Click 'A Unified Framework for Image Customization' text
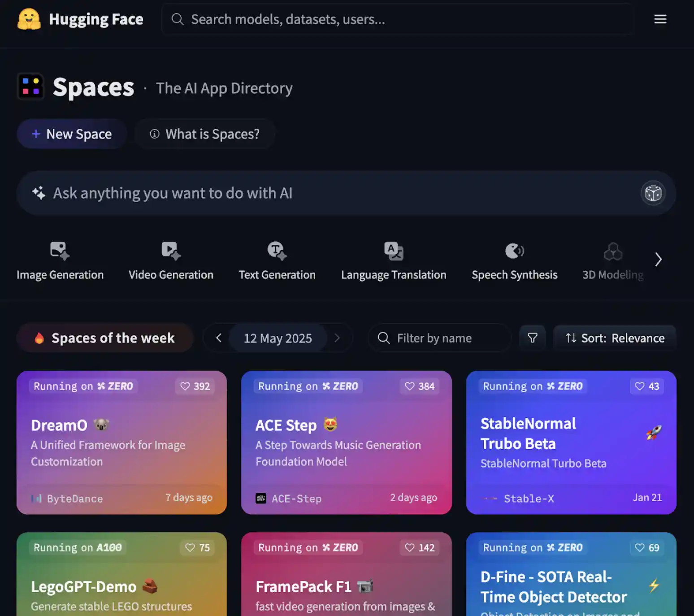Screen dimensions: 694x616 (x=108, y=453)
